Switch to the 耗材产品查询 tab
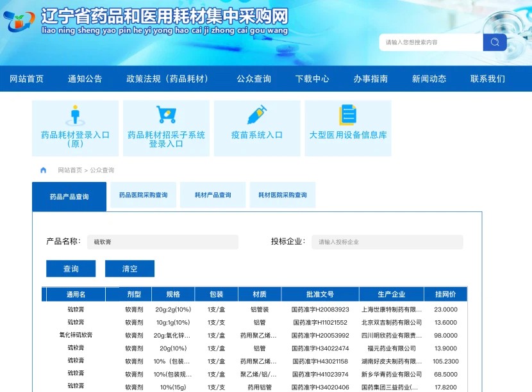Image resolution: width=532 pixels, height=392 pixels. pos(212,193)
